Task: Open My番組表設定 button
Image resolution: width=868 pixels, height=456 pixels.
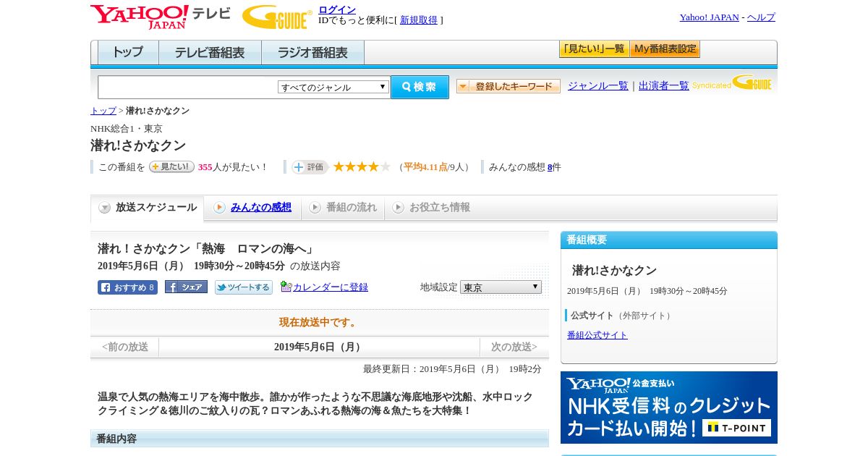Action: [665, 49]
